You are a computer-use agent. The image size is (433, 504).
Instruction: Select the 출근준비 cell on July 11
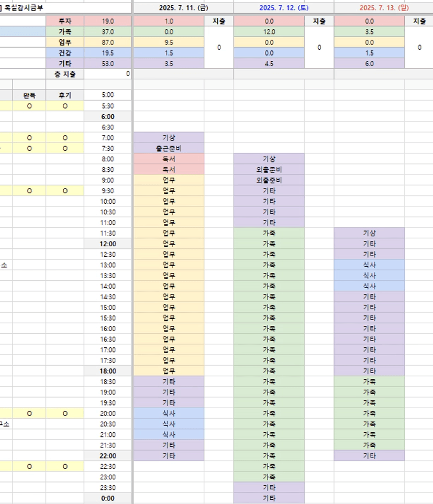point(169,148)
